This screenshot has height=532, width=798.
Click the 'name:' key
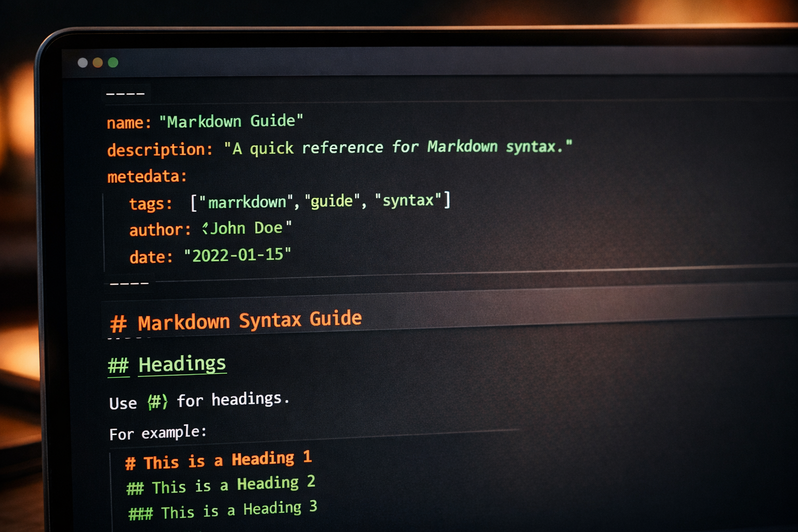[x=129, y=123]
